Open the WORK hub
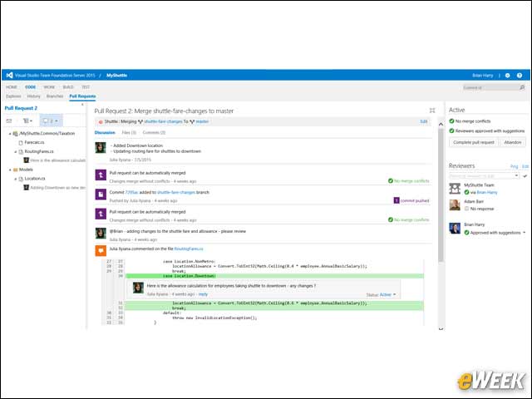 [49, 87]
